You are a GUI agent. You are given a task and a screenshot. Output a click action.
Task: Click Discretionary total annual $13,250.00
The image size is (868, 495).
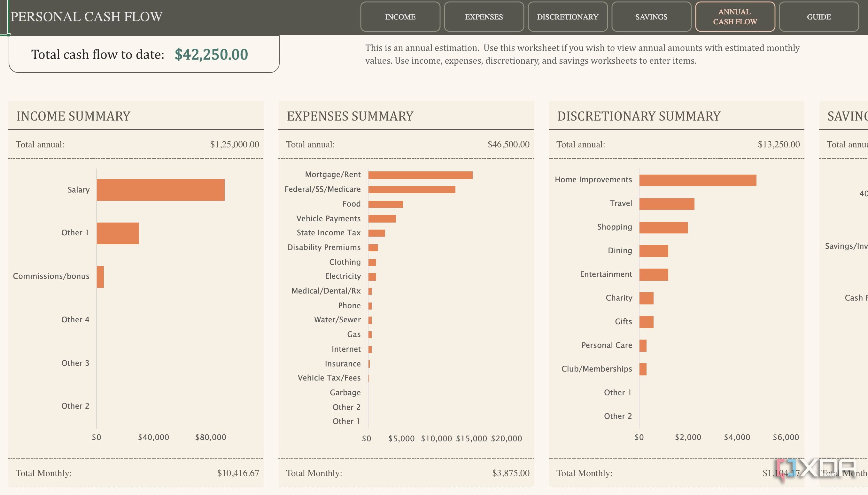tap(779, 145)
